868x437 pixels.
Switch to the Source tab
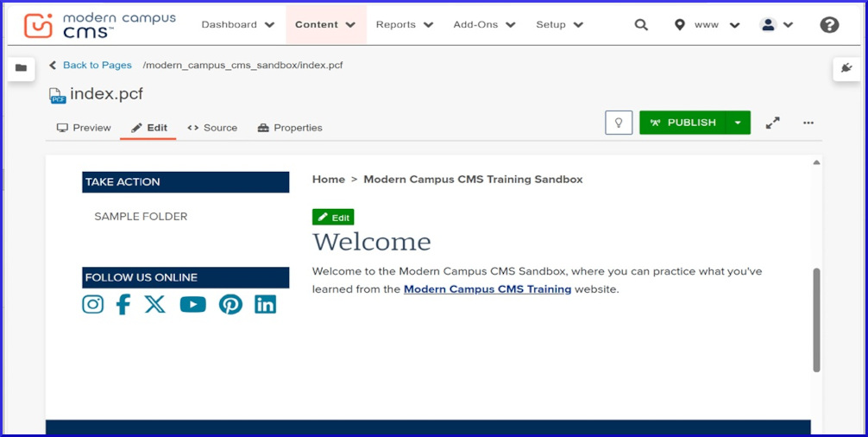[x=212, y=128]
